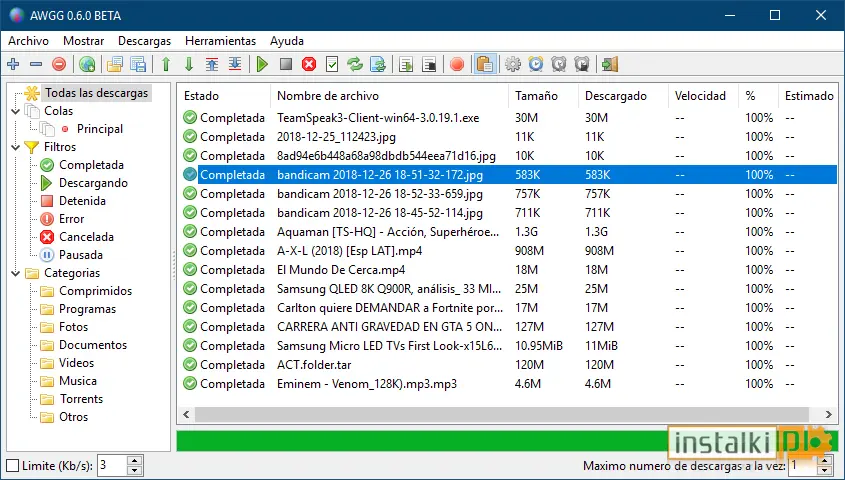The height and width of the screenshot is (480, 845).
Task: Filter by Detenida status
Action: (82, 201)
